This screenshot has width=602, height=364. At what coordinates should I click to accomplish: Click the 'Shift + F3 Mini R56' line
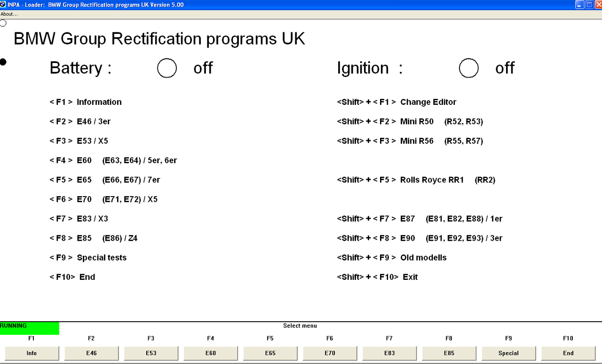[410, 141]
